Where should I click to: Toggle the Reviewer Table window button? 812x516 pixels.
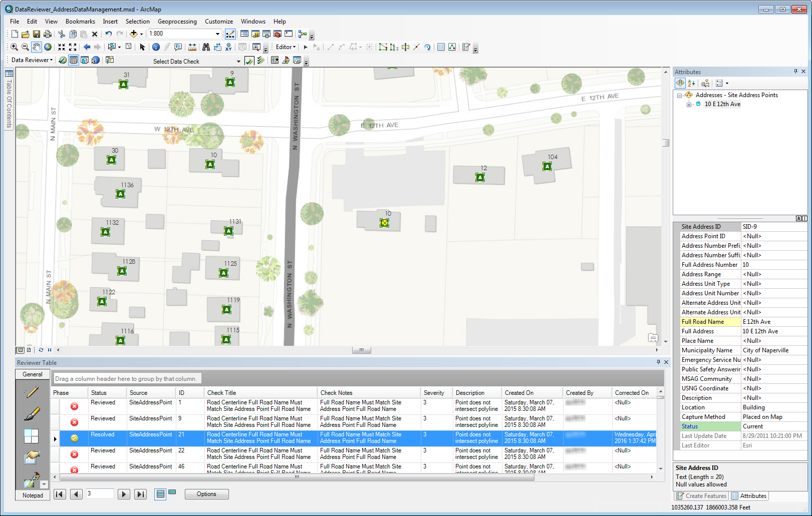coord(74,61)
